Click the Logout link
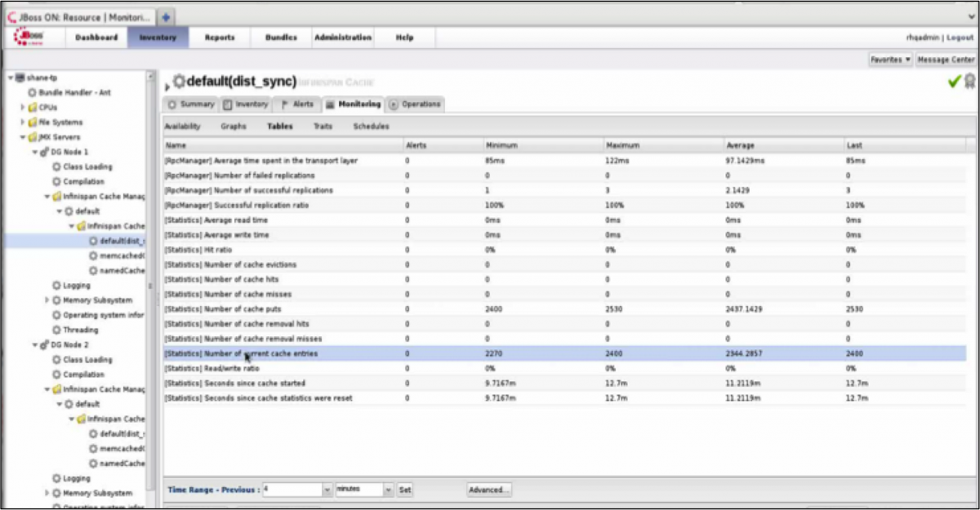Screen dimensions: 980x510 tap(960, 38)
